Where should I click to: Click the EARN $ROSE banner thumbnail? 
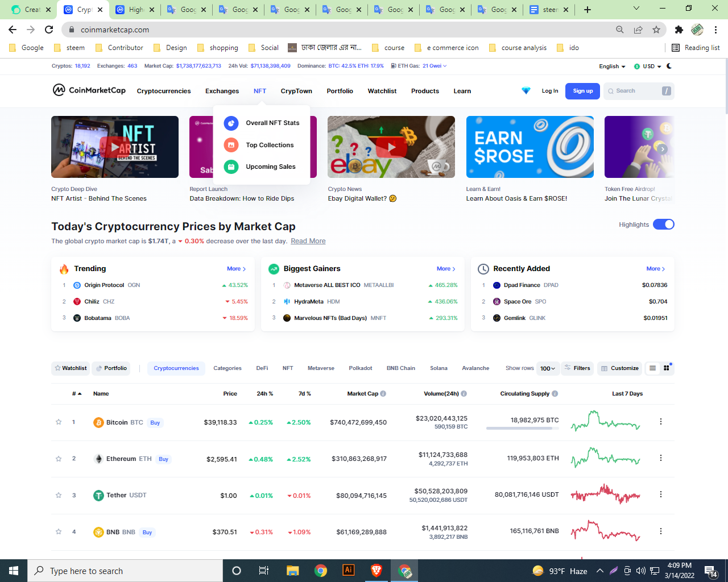point(530,147)
